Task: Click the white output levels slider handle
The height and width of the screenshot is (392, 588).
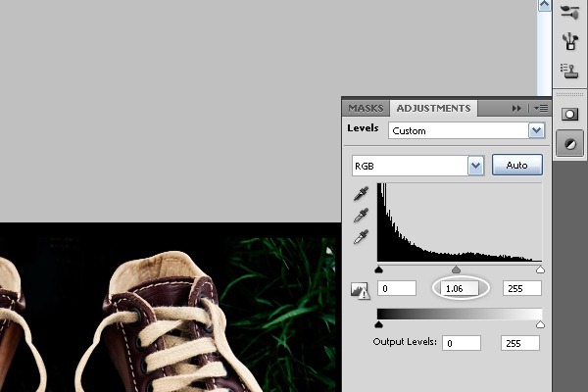Action: tap(539, 323)
